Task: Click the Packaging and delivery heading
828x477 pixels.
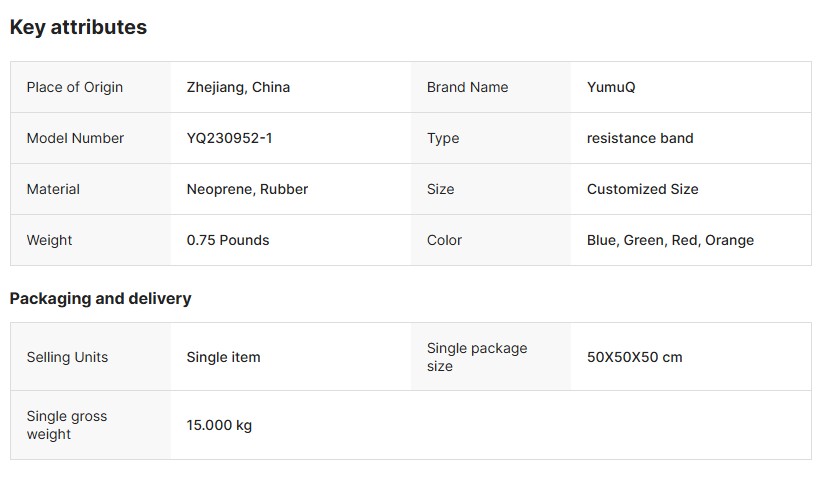Action: click(x=100, y=298)
